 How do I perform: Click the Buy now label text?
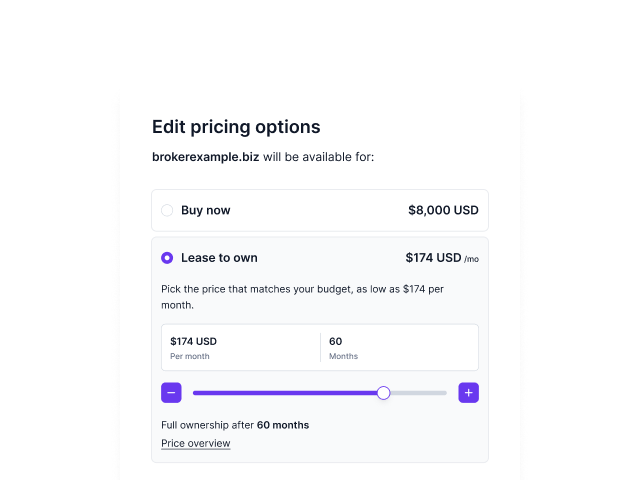click(206, 210)
